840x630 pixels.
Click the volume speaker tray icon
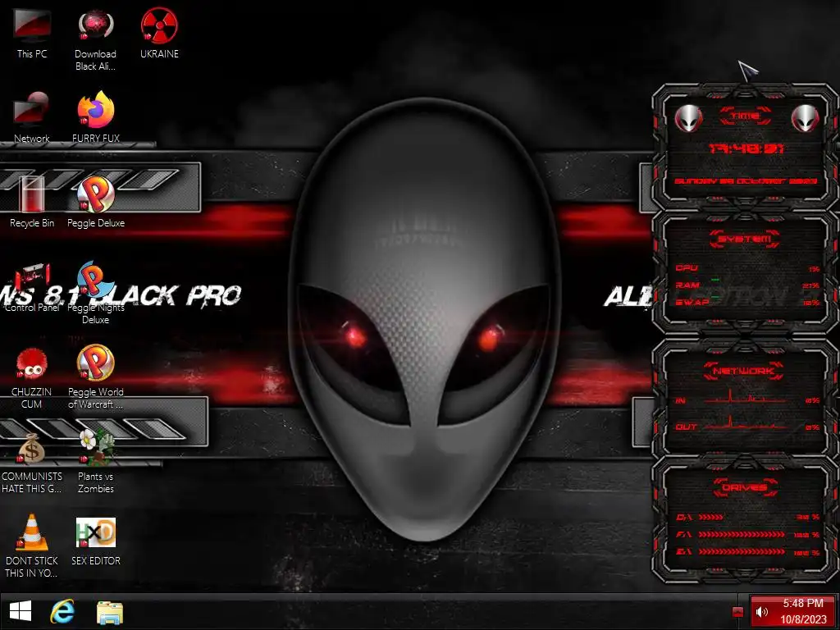(762, 612)
